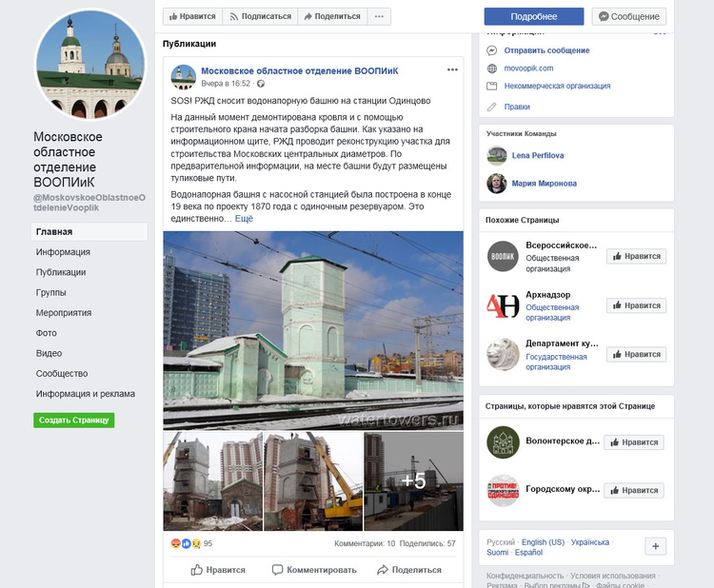Screen dimensions: 714x588
Task: Click the blue Подробнее button
Action: [534, 16]
